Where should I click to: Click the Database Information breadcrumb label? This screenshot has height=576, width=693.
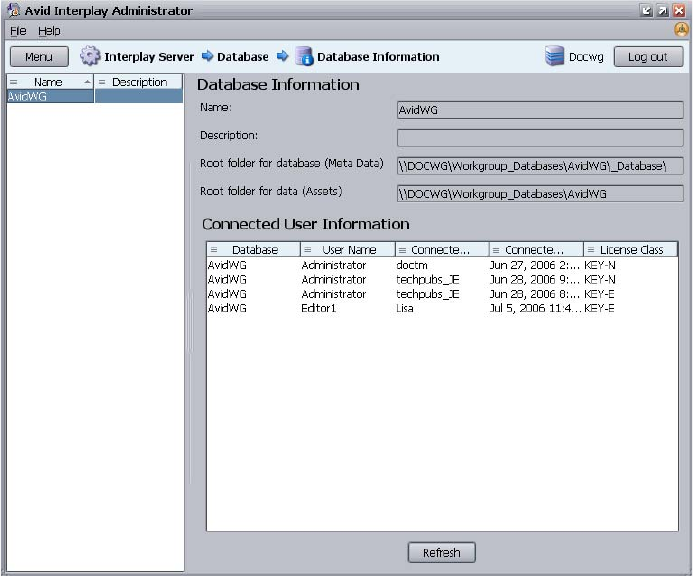[378, 57]
